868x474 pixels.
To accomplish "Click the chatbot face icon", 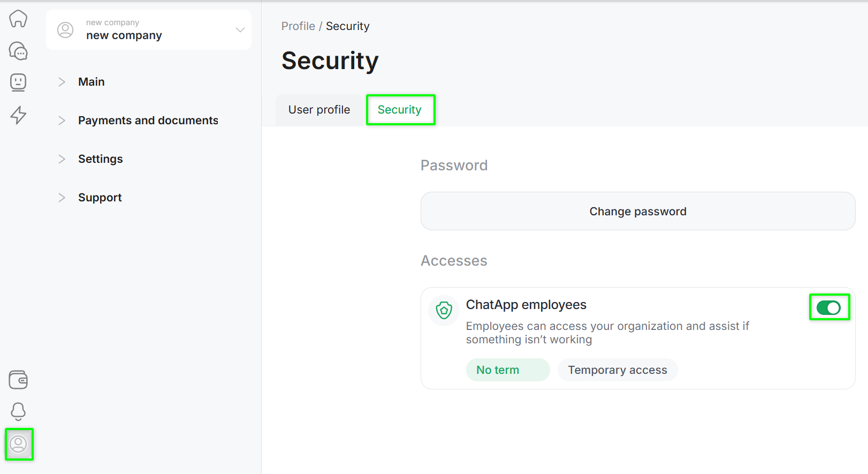I will tap(18, 82).
